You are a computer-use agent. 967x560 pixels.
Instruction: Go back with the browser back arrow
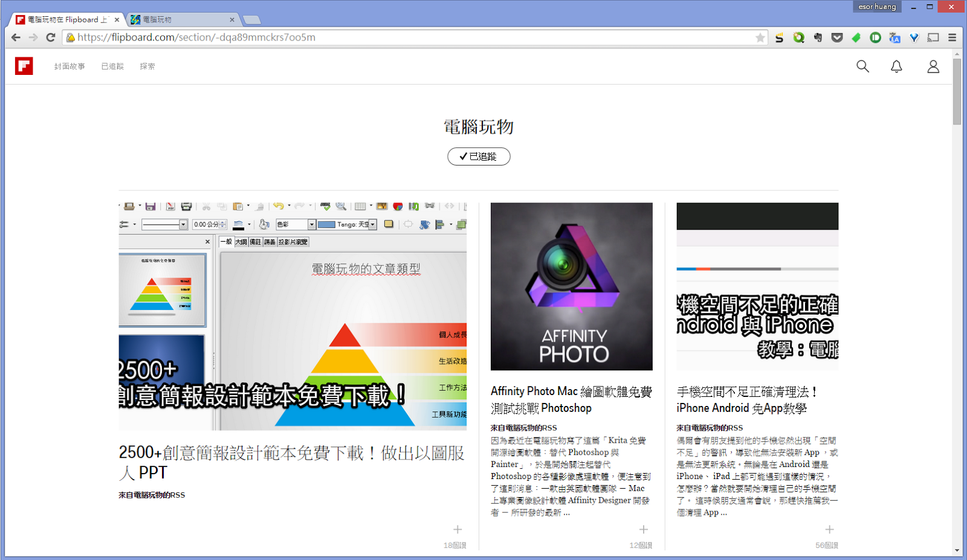click(16, 37)
